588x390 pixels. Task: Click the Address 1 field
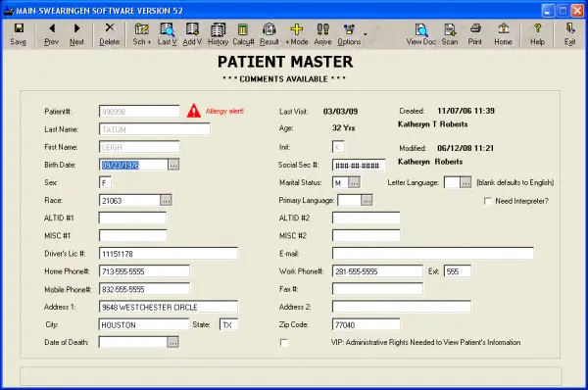pos(169,307)
